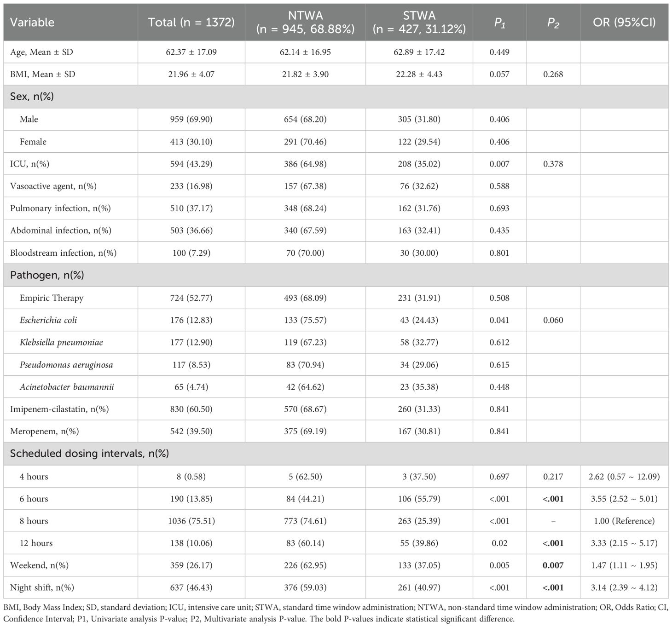Select the STWA column header
Image resolution: width=672 pixels, height=627 pixels.
[x=419, y=23]
